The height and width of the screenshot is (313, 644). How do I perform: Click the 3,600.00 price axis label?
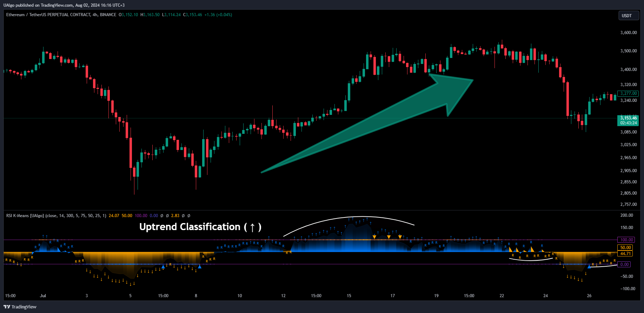(629, 33)
